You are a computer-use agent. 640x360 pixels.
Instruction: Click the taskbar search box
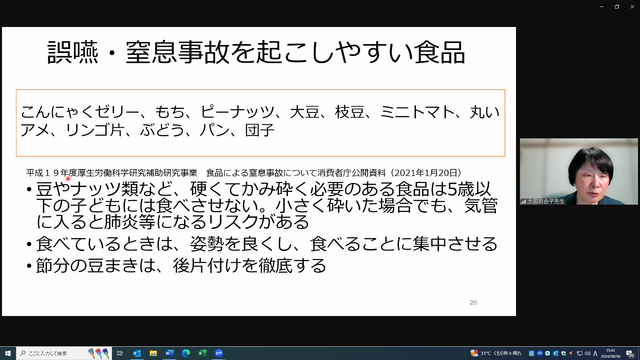tap(64, 353)
